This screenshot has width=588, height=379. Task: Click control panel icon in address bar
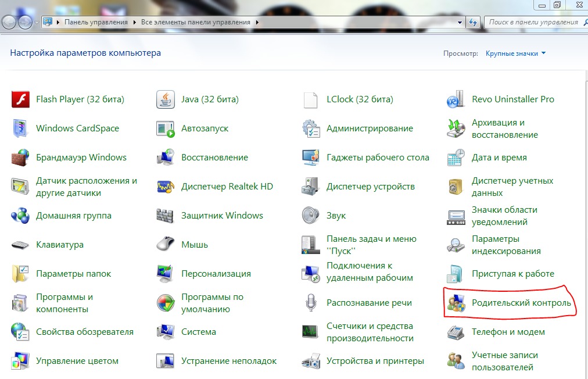click(x=48, y=22)
